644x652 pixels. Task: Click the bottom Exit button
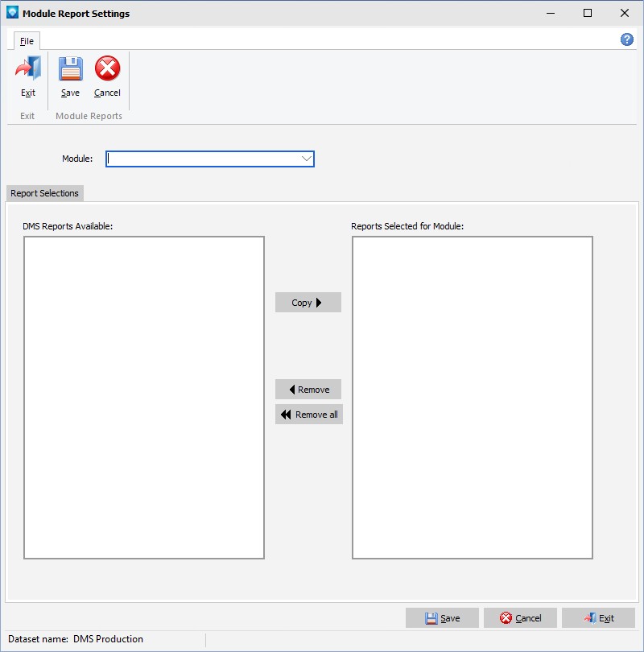tap(598, 618)
